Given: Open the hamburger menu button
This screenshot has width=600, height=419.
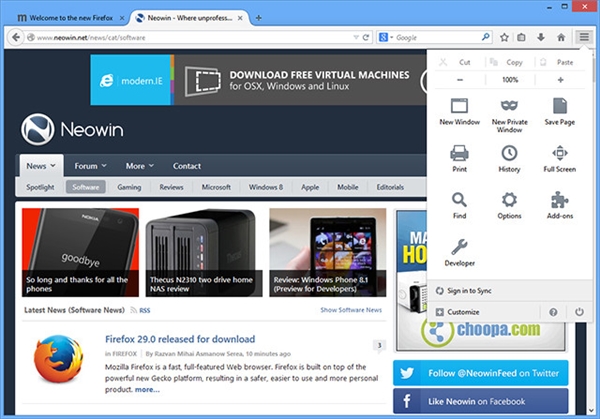Looking at the screenshot, I should [x=584, y=37].
